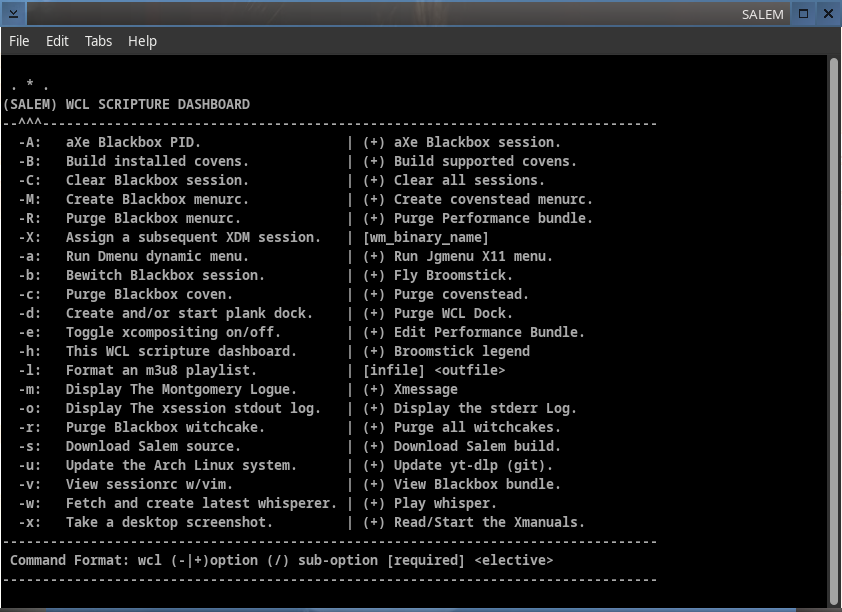Click "Update yt-dlp (git)." text
The height and width of the screenshot is (612, 842).
pos(473,465)
